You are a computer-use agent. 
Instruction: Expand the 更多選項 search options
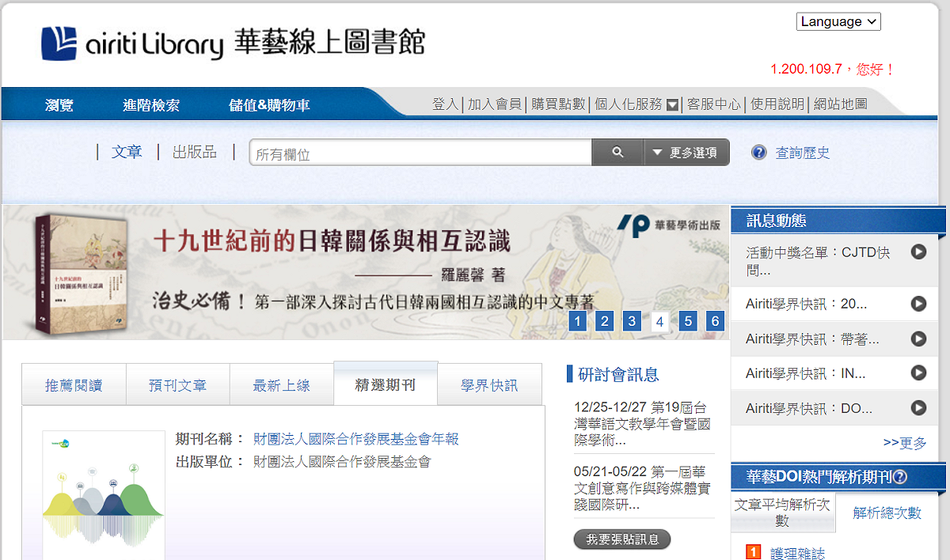[686, 153]
